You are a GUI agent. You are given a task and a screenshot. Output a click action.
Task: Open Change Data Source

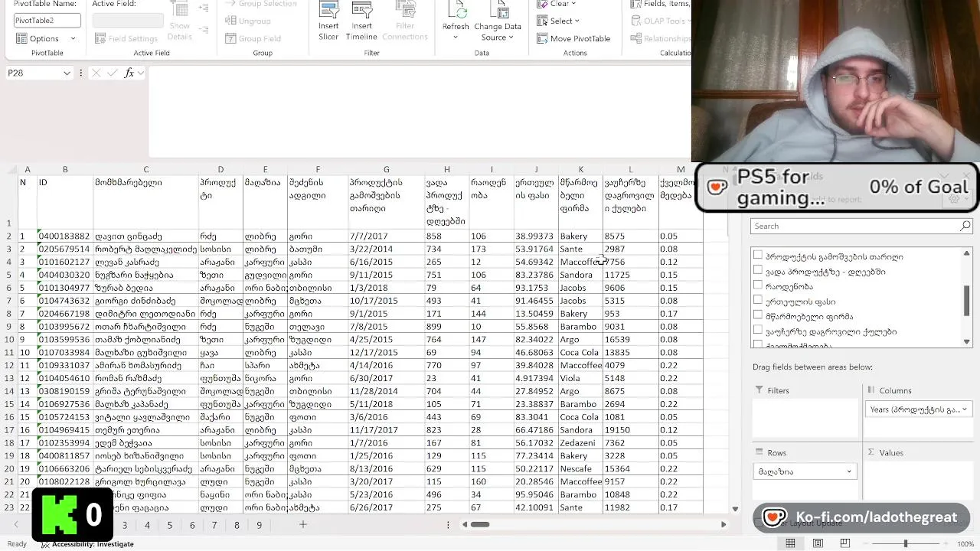coord(498,21)
